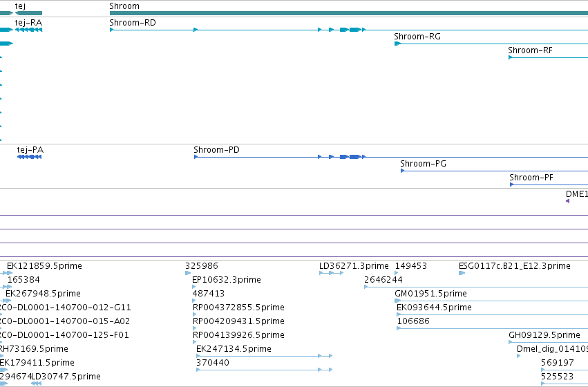The width and height of the screenshot is (588, 387).
Task: Click the tej gene arrow bar
Action: pyautogui.click(x=28, y=13)
